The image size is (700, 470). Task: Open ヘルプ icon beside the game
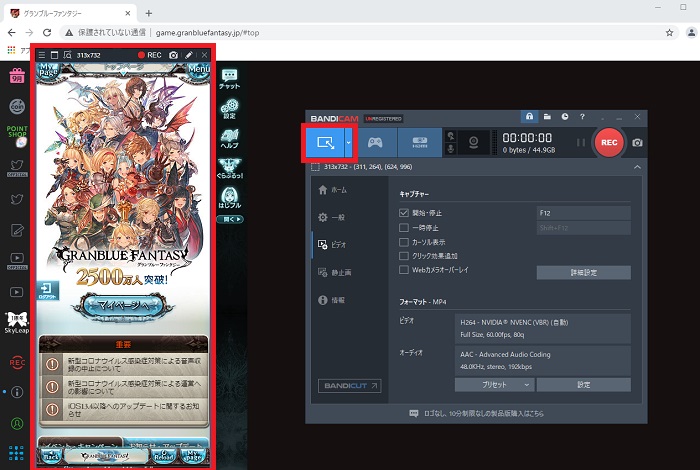(229, 138)
